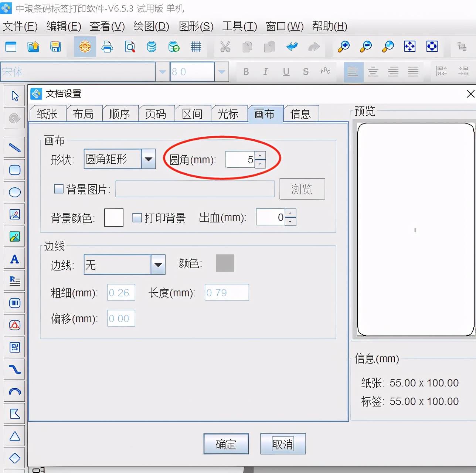Select the straight line drawing tool
This screenshot has height=473, width=476.
[x=14, y=148]
